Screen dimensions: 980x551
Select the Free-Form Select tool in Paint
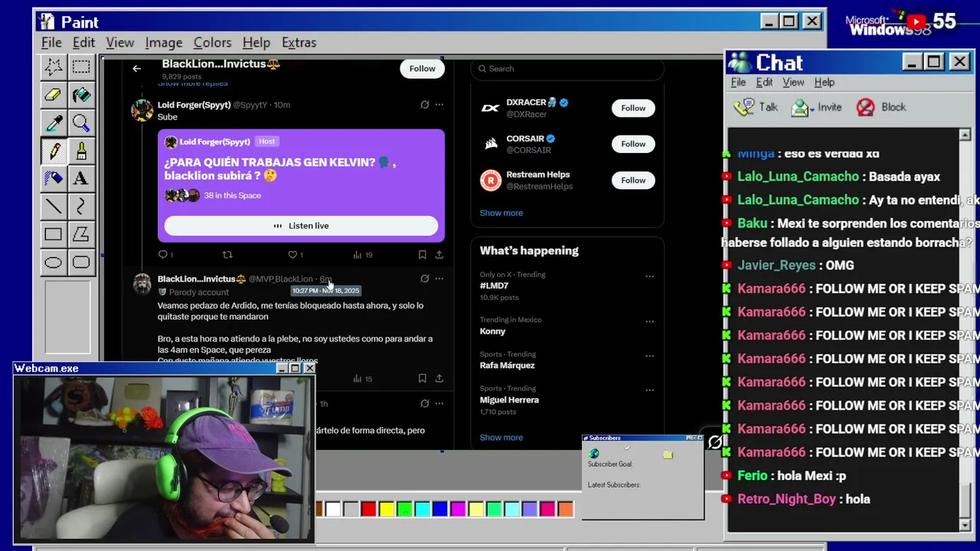(x=53, y=67)
